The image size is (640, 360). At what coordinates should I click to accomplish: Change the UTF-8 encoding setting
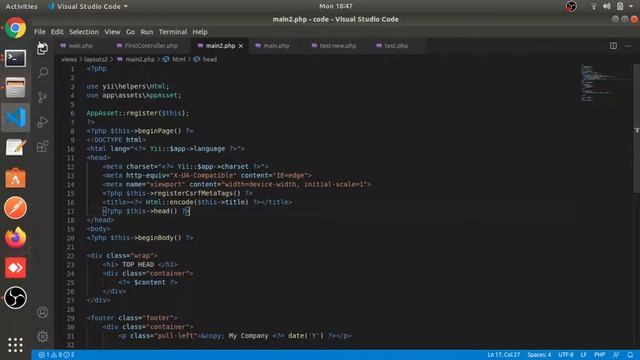click(566, 355)
